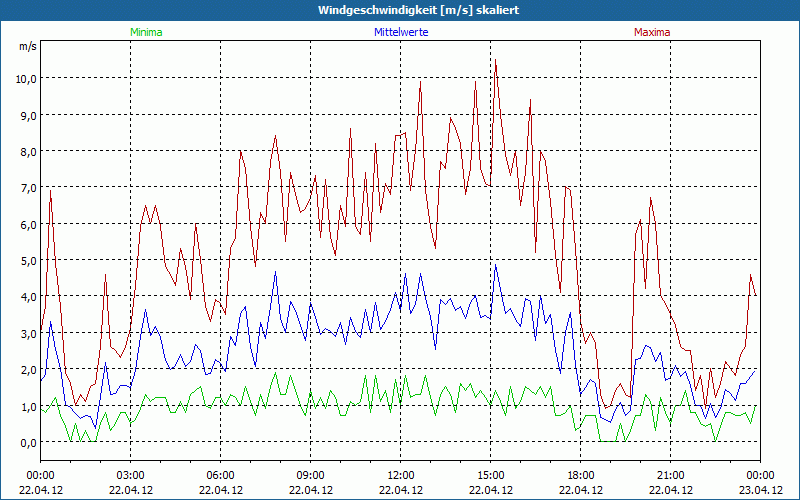The height and width of the screenshot is (500, 800).
Task: Click the blue Mittelwerte legend label
Action: (x=401, y=32)
